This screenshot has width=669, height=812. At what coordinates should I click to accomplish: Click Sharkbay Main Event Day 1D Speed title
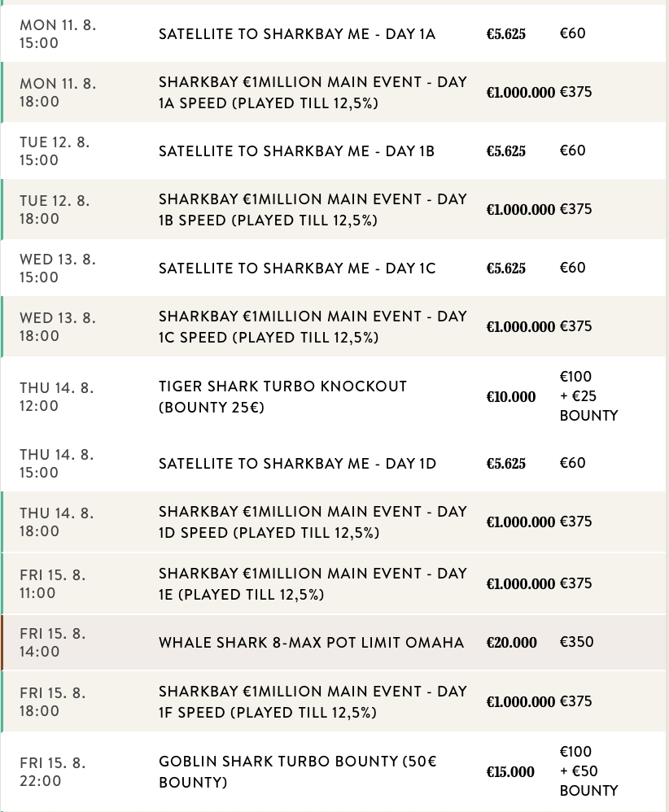click(x=313, y=522)
